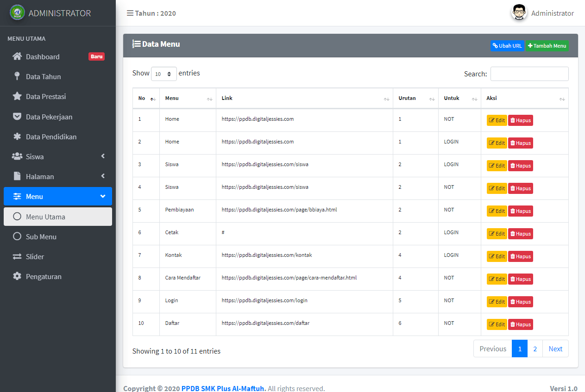Click the hamburger icon next to Tahun : 2020
Viewport: 585px width, 392px height.
click(129, 13)
